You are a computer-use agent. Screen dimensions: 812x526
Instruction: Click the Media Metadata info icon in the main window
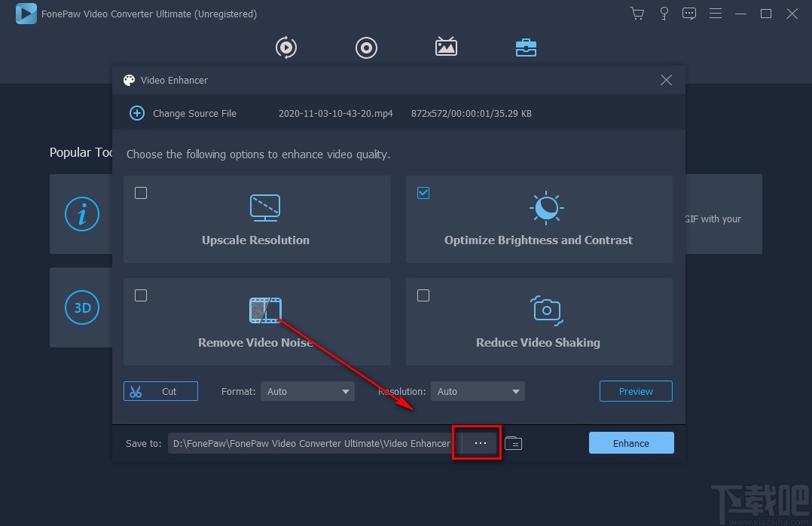(x=82, y=214)
